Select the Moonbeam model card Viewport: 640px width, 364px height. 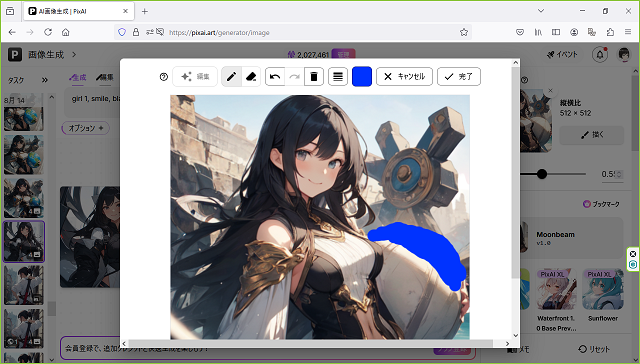click(571, 238)
